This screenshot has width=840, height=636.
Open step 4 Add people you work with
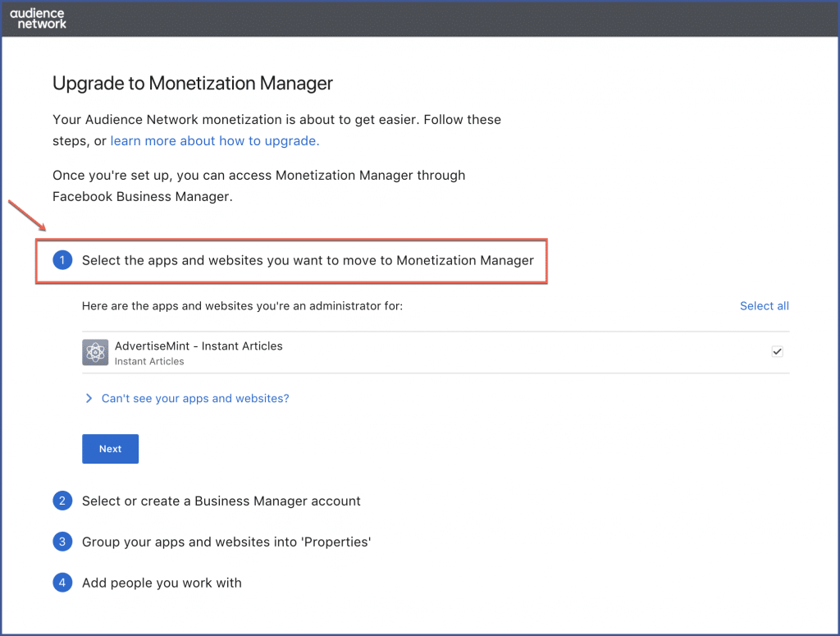coord(162,583)
